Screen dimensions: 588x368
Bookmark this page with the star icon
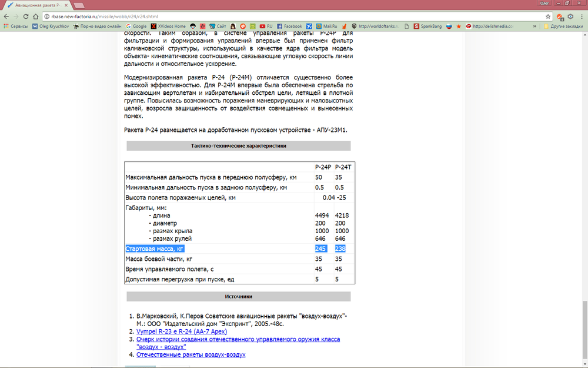[x=548, y=16]
